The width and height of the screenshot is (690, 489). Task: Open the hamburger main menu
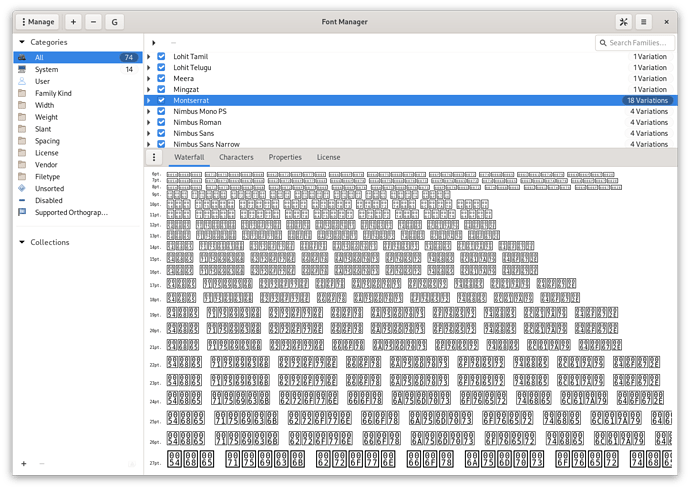pos(643,22)
